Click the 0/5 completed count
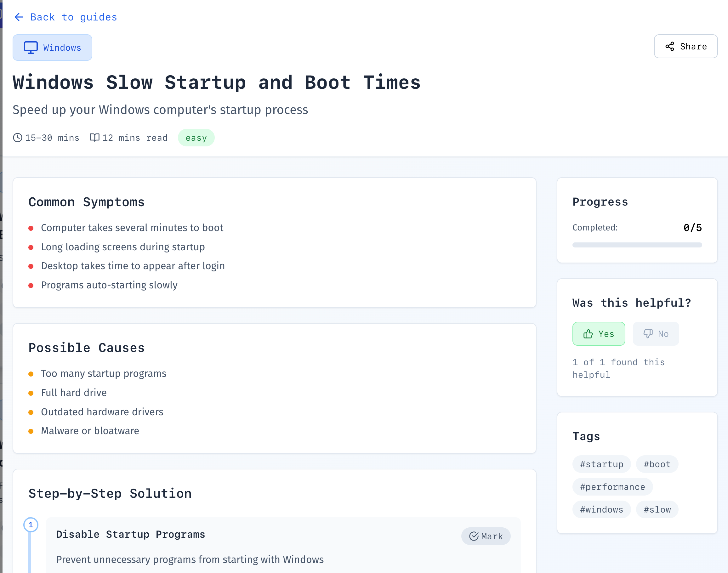This screenshot has height=573, width=728. coord(693,228)
